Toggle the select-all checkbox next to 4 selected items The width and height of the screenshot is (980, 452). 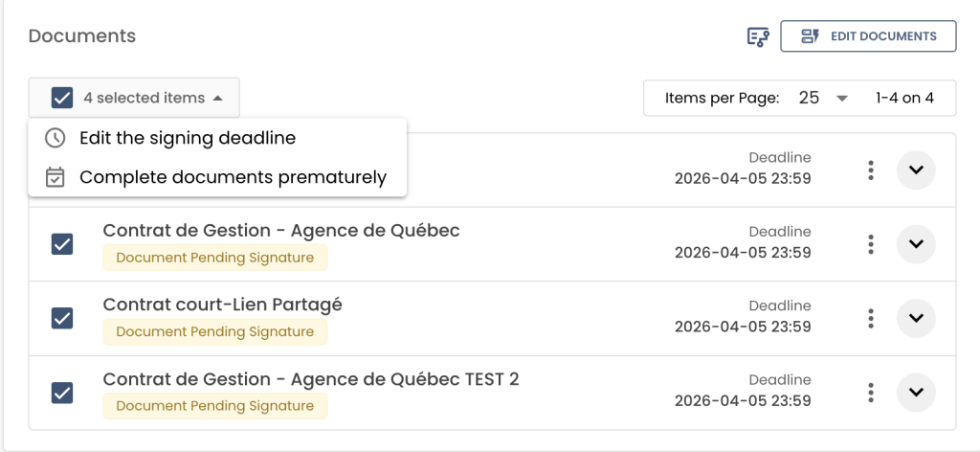[x=62, y=98]
